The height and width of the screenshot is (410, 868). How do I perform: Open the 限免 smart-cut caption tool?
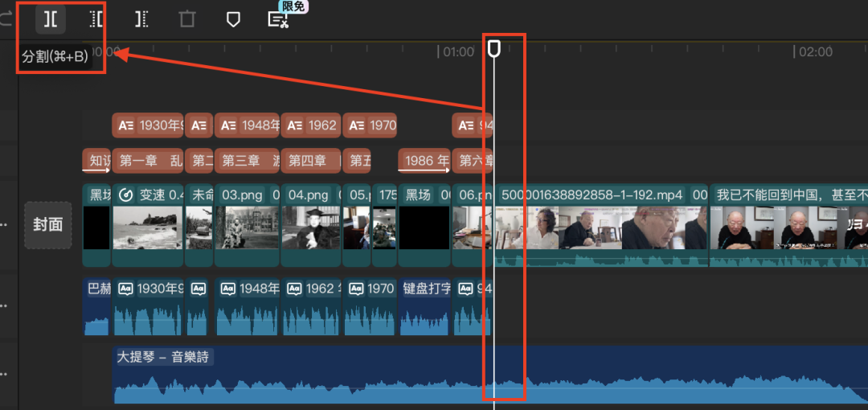coord(278,19)
